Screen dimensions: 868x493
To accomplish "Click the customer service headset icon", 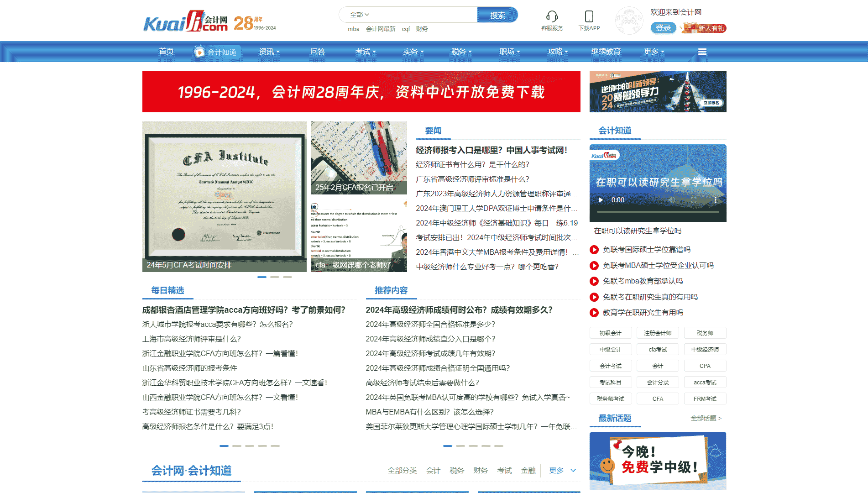I will [x=552, y=17].
